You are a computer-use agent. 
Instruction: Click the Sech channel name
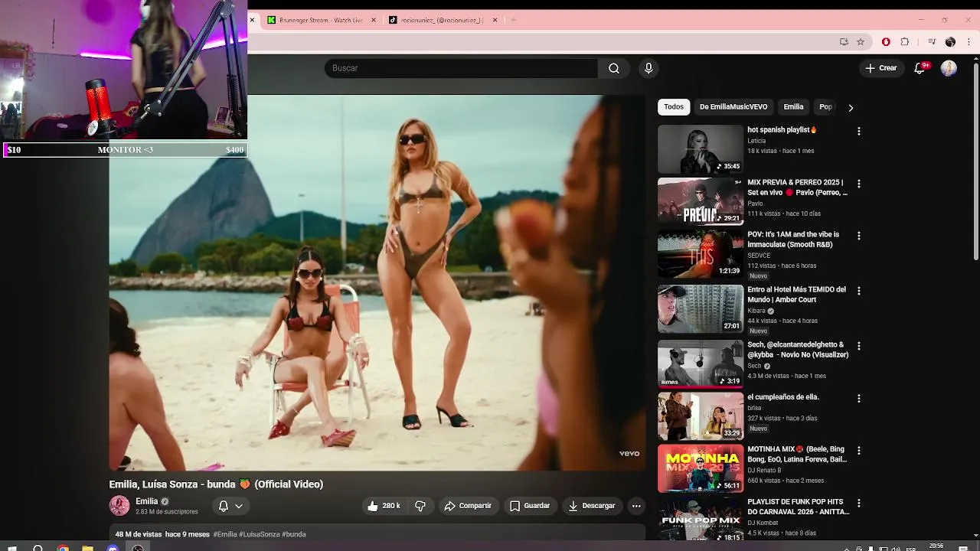[754, 366]
